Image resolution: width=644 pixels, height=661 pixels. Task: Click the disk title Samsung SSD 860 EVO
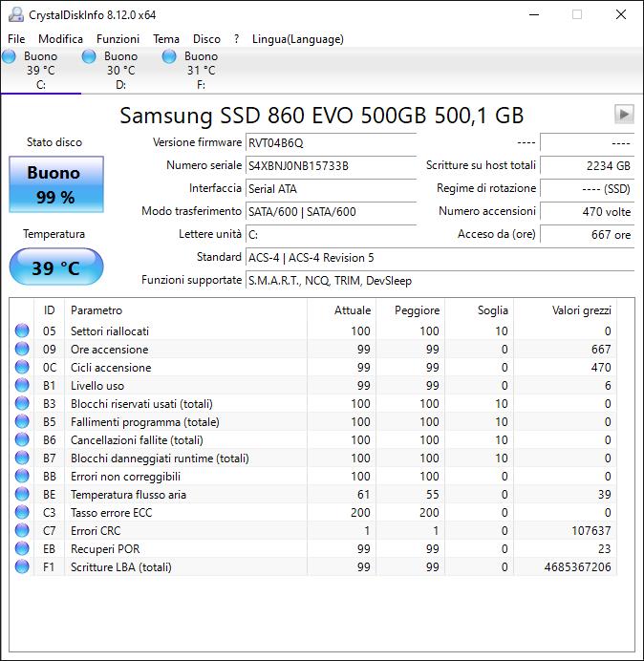click(x=322, y=115)
